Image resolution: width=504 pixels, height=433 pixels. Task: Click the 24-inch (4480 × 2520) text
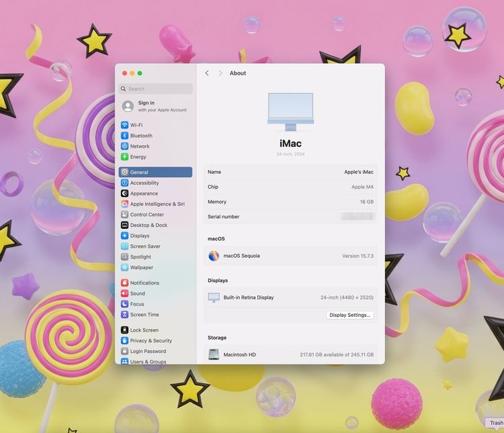(x=347, y=297)
